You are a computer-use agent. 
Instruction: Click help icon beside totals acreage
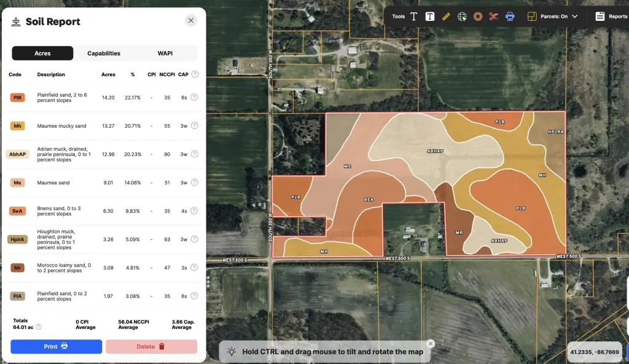pos(39,327)
